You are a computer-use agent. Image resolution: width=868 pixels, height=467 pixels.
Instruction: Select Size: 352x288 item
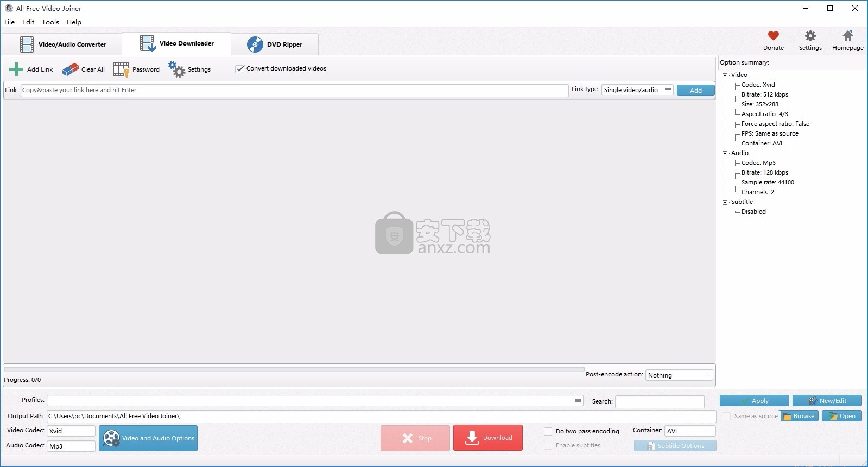point(760,104)
